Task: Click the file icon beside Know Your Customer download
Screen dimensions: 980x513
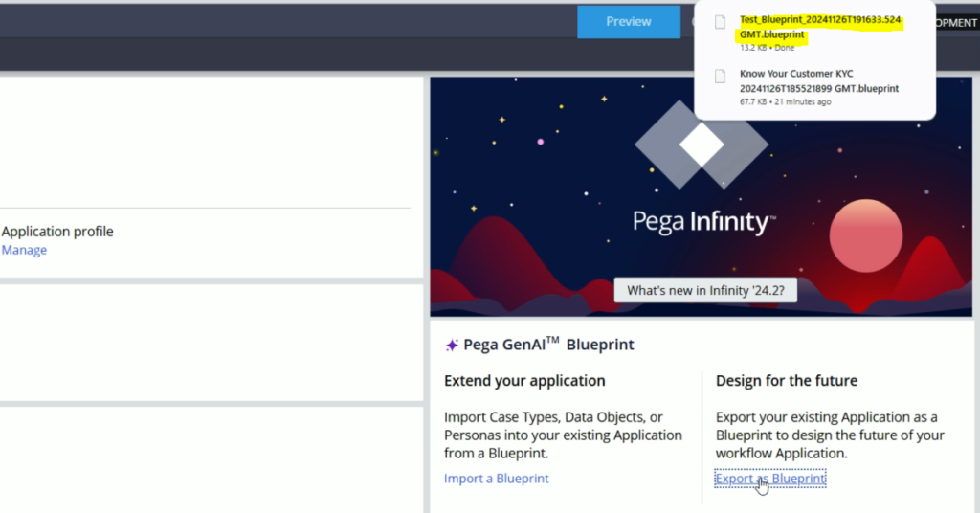Action: 720,77
